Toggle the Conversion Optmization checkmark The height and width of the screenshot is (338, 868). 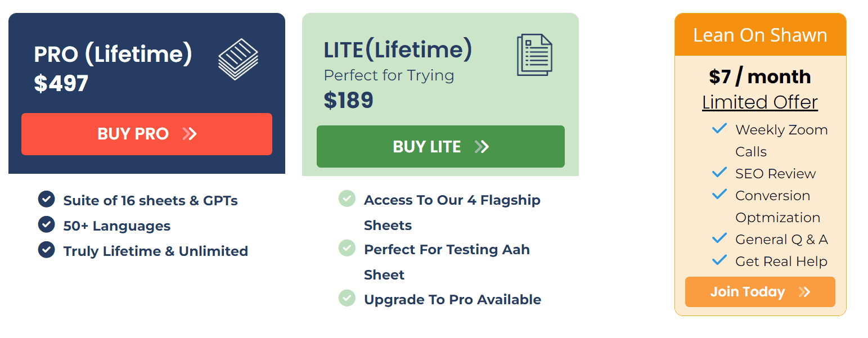(x=719, y=194)
